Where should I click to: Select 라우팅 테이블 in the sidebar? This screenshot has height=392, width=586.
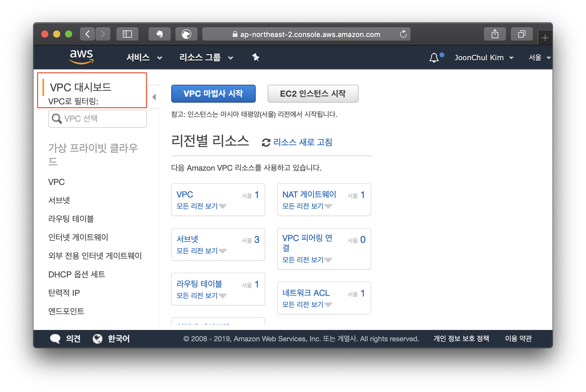click(x=71, y=219)
